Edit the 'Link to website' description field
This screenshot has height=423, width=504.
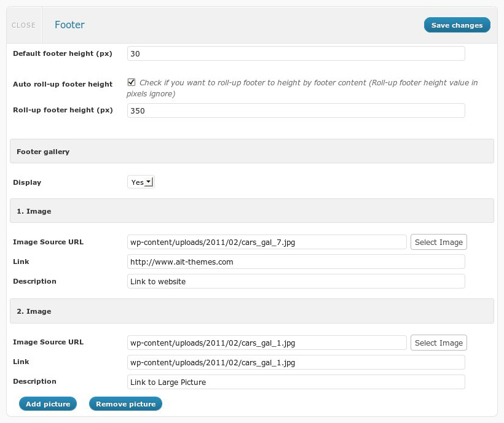coord(296,281)
